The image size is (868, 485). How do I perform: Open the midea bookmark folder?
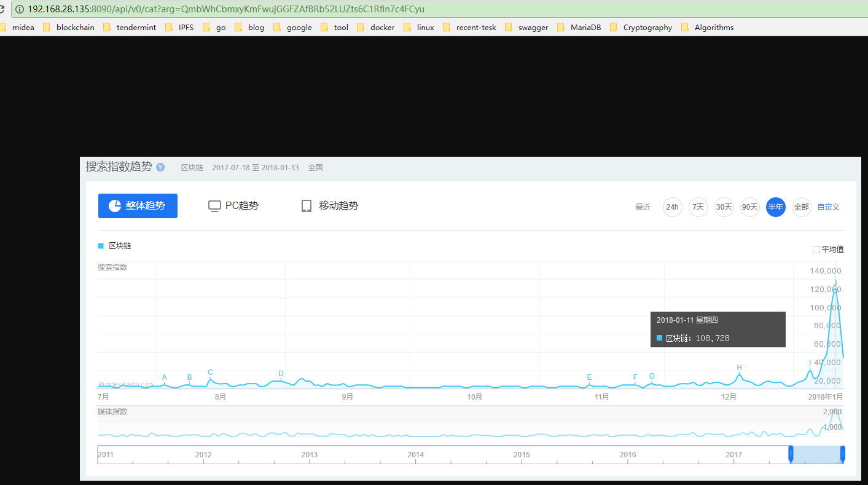[18, 27]
